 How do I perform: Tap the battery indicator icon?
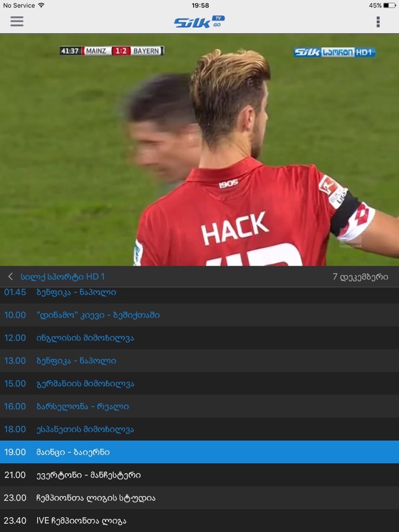pyautogui.click(x=390, y=6)
